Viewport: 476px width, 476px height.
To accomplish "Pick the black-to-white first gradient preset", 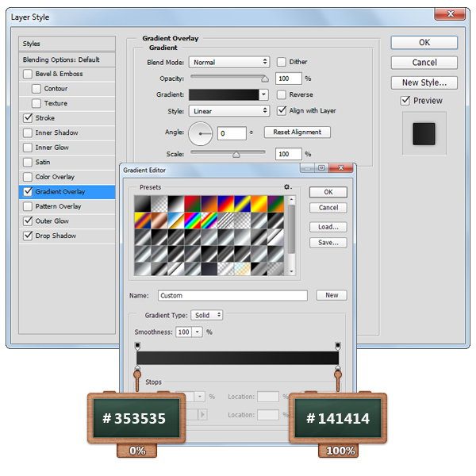I will 144,204.
